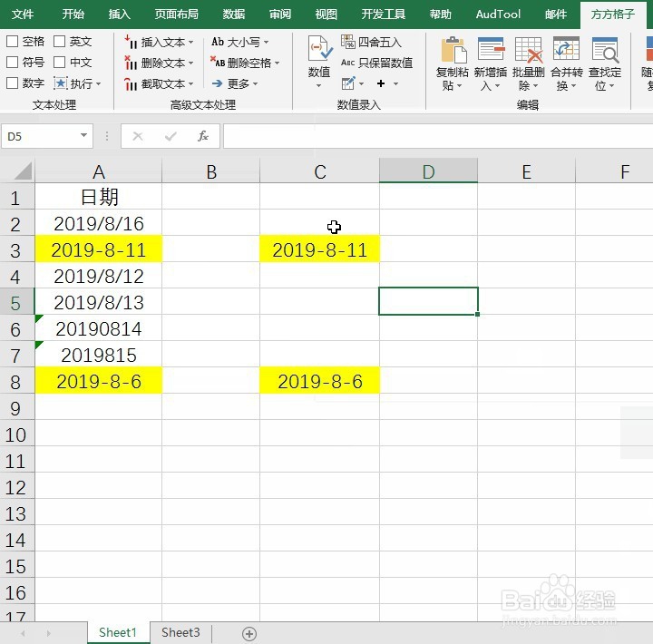Viewport: 653px width, 644px height.
Task: Select column D header
Action: point(428,171)
